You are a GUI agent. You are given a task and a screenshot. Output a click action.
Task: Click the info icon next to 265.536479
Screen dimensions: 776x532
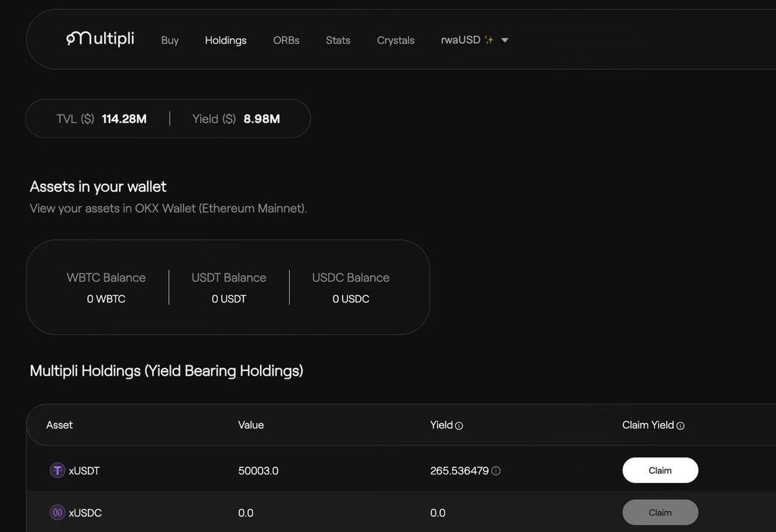coord(496,471)
